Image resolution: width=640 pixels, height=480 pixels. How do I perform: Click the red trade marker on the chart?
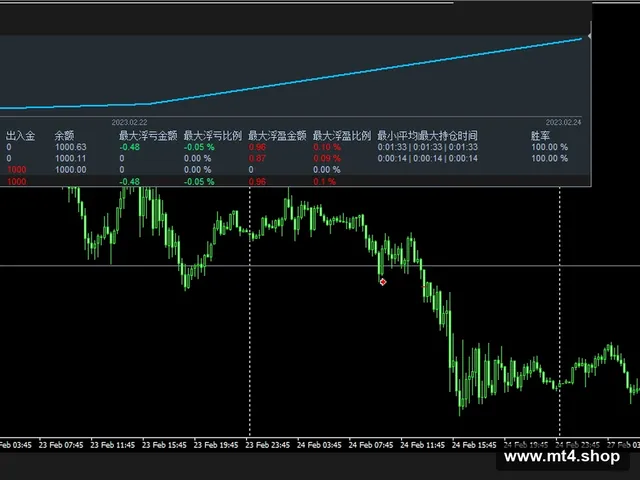[383, 282]
